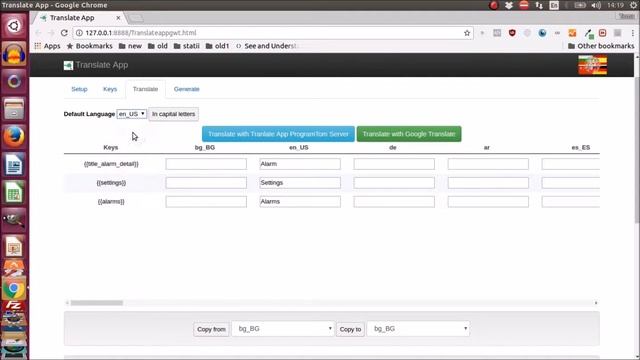Viewport: 640px width, 360px height.
Task: Open the red shield extension icon
Action: coord(512,33)
